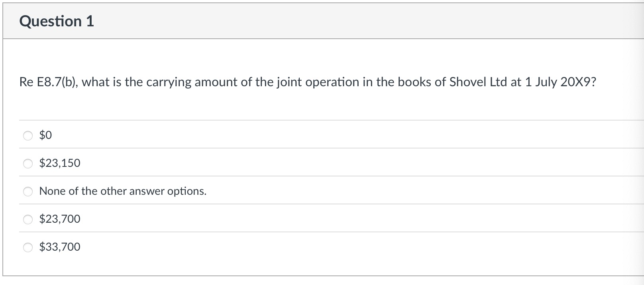Viewport: 644px width, 285px height.
Task: Click the None of the other answer options text
Action: [x=122, y=191]
